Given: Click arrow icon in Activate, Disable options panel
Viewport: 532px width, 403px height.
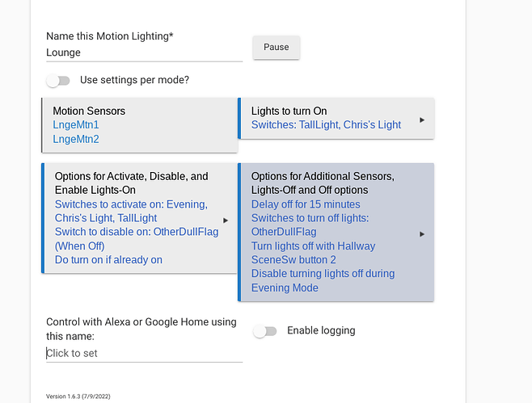Looking at the screenshot, I should [226, 220].
